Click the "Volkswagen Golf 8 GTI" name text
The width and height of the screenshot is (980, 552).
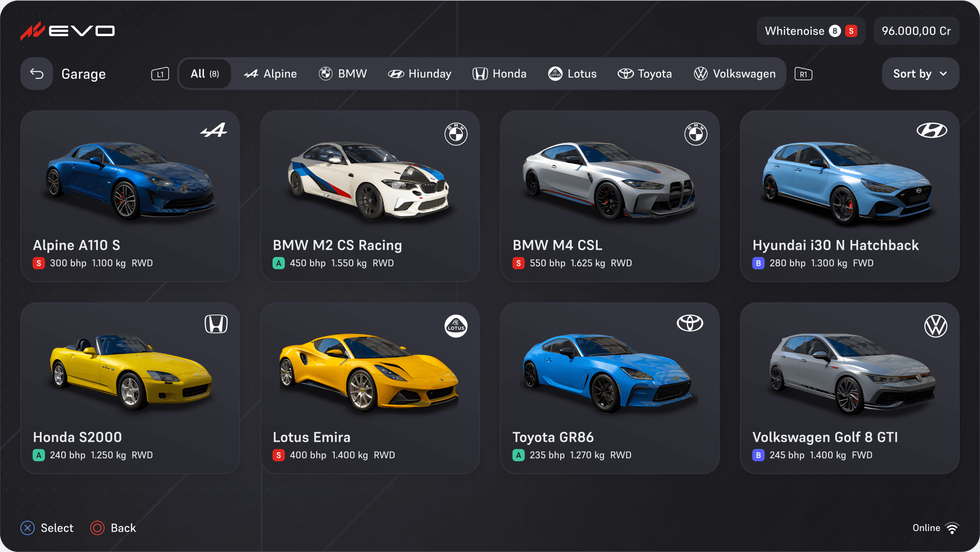pos(825,437)
